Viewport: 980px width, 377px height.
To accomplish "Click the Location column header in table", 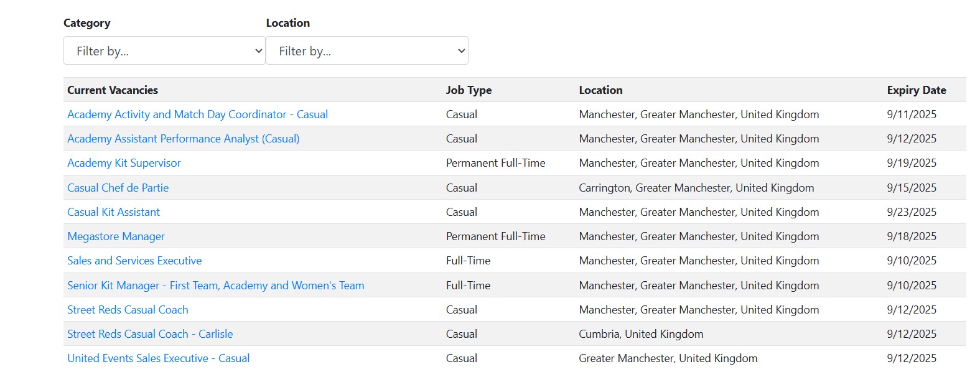I will point(600,90).
